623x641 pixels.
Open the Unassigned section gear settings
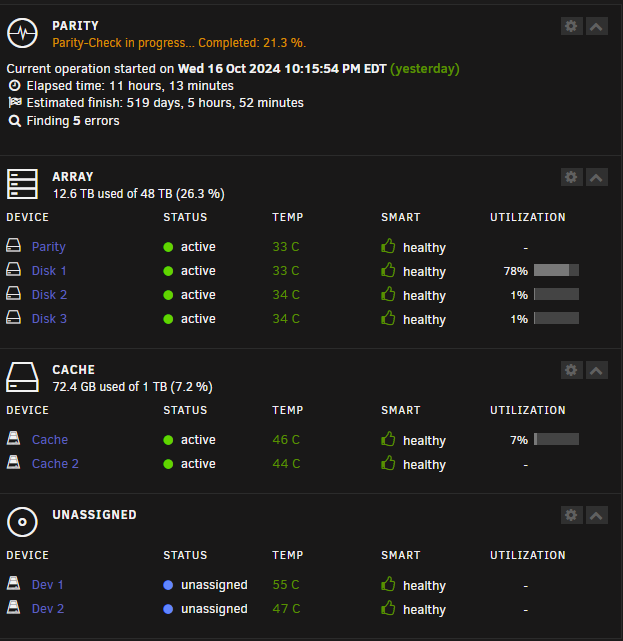tap(571, 515)
